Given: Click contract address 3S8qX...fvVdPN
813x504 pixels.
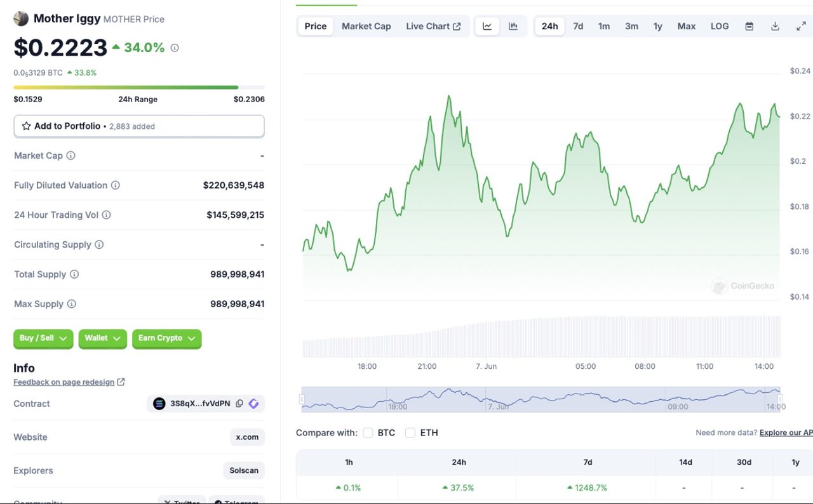Looking at the screenshot, I should point(199,404).
